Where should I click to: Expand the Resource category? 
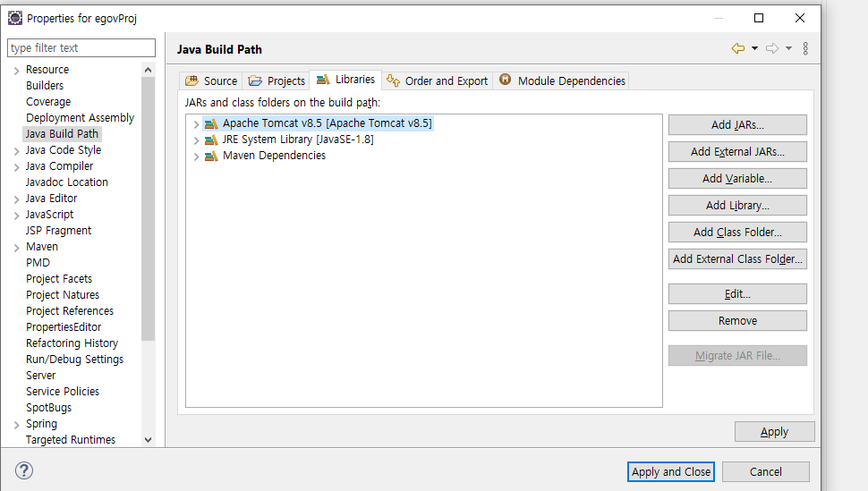(17, 71)
